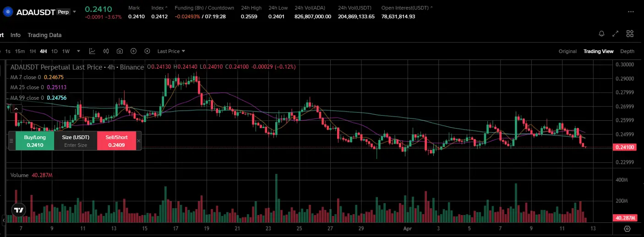
Task: Select the MA 25 close indicator legend
Action: 38,87
